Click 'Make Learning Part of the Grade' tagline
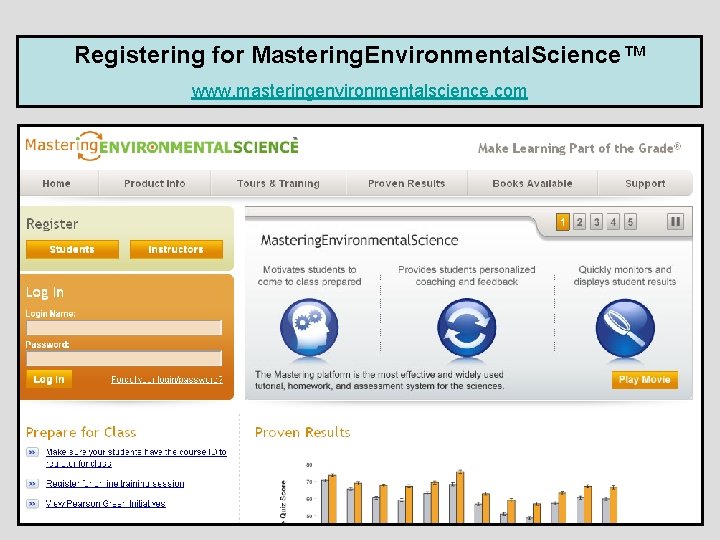 (579, 148)
